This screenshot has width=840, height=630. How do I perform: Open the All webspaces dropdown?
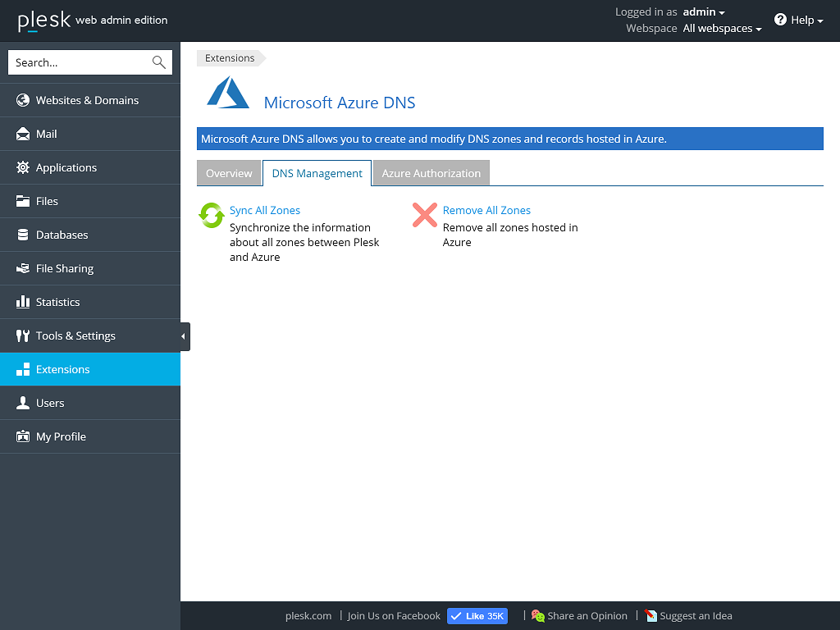pyautogui.click(x=722, y=29)
